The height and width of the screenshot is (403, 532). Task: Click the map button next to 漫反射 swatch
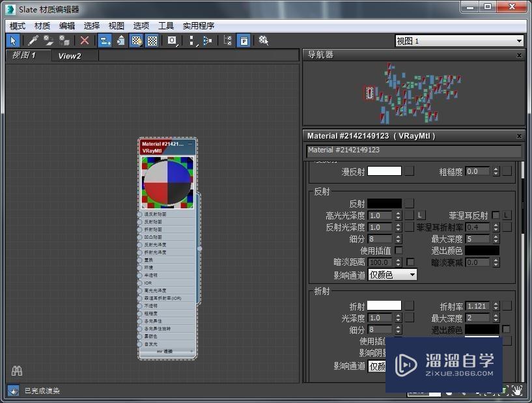[x=409, y=171]
